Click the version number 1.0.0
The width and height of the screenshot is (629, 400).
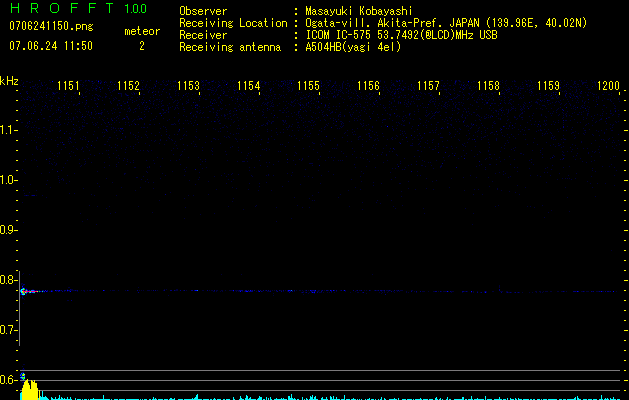pos(136,9)
